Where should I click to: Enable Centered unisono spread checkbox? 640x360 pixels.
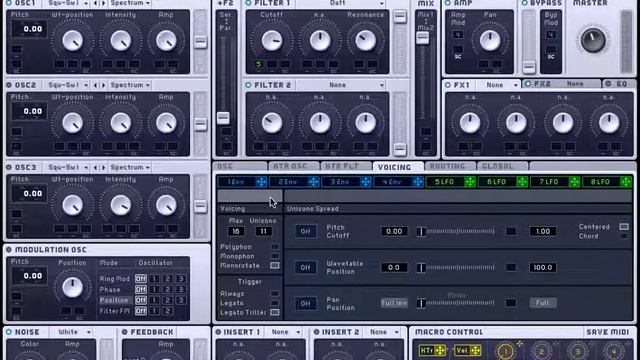(624, 227)
